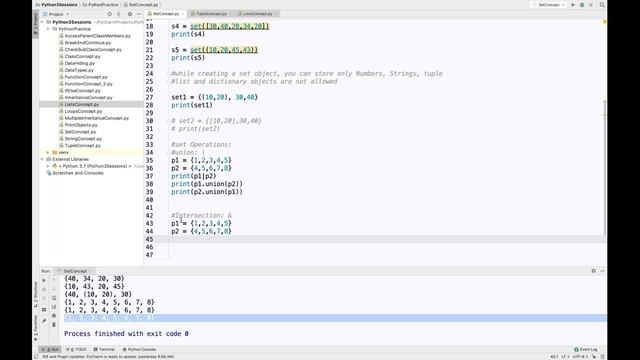The width and height of the screenshot is (640, 360).
Task: Open the Run tool window button
Action: [x=50, y=349]
